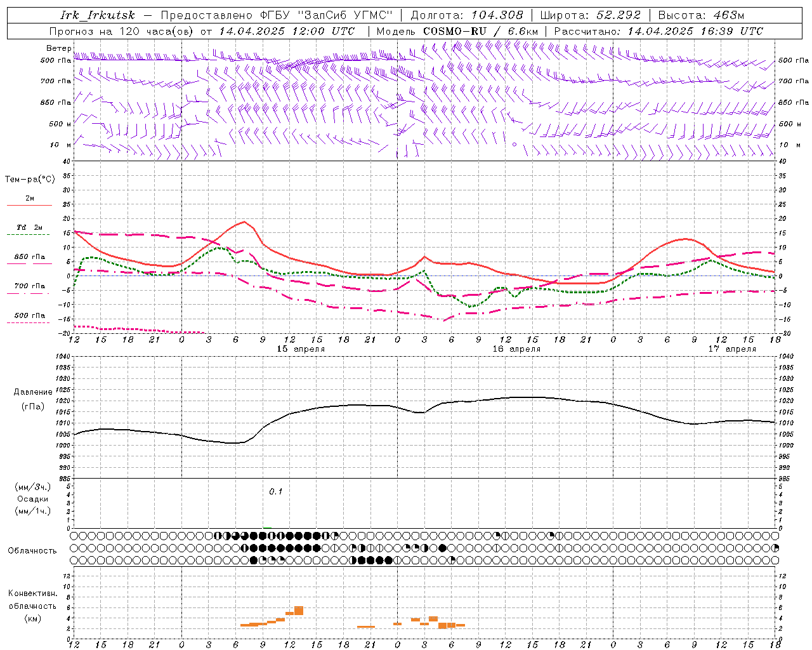This screenshot has height=650, width=812.
Task: Click the 2м temperature legend entry
Action: click(30, 199)
